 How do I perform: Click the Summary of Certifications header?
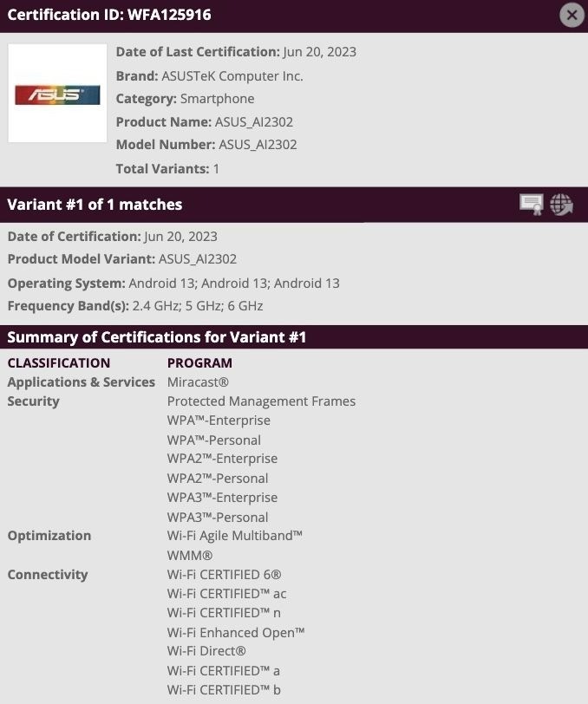156,337
